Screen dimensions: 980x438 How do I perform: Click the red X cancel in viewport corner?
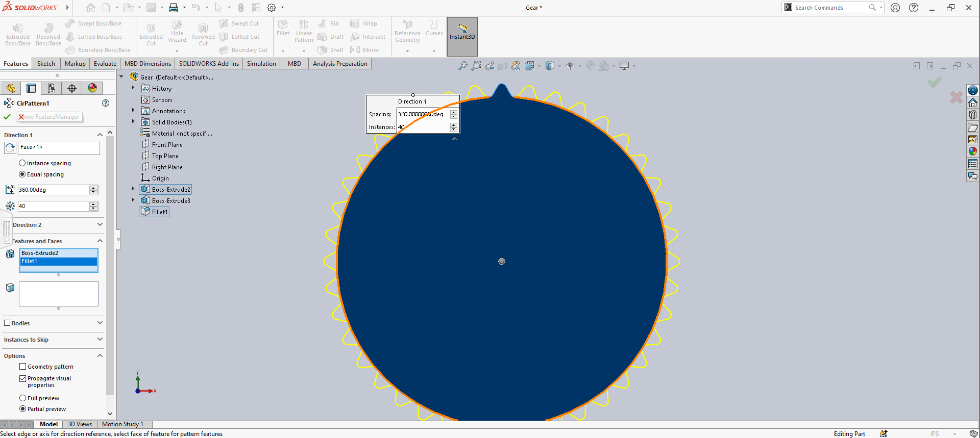click(x=956, y=97)
